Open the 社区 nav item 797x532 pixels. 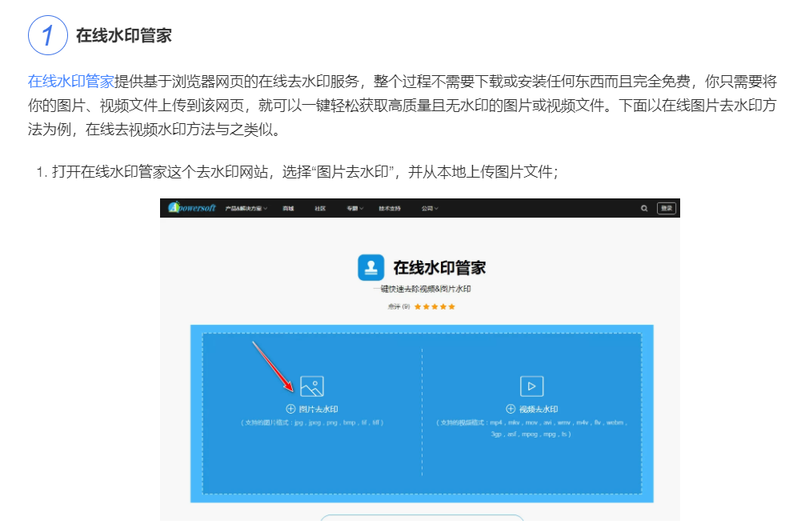point(320,208)
